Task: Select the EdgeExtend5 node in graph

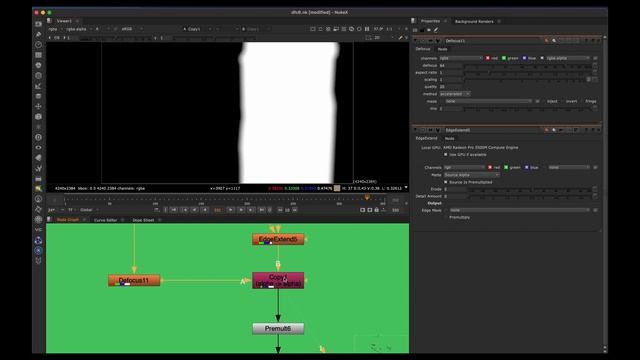Action: coord(278,239)
